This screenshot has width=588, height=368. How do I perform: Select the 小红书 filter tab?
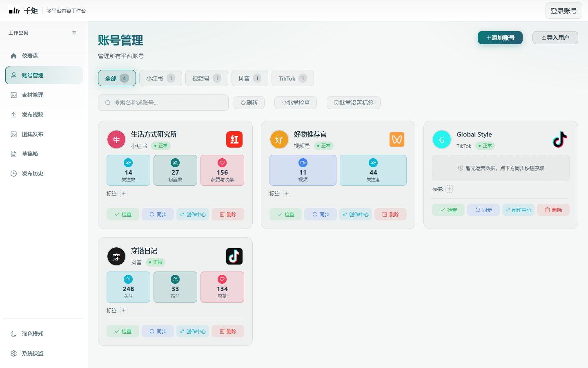160,78
